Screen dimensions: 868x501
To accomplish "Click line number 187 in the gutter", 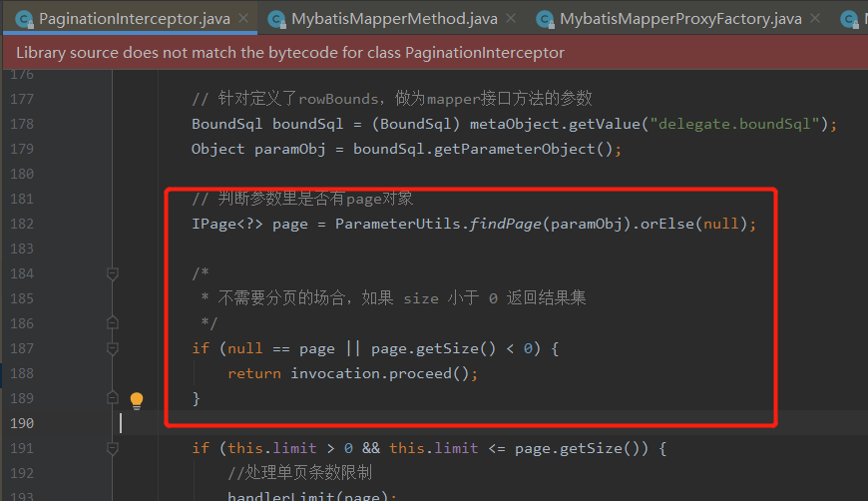I will point(22,348).
